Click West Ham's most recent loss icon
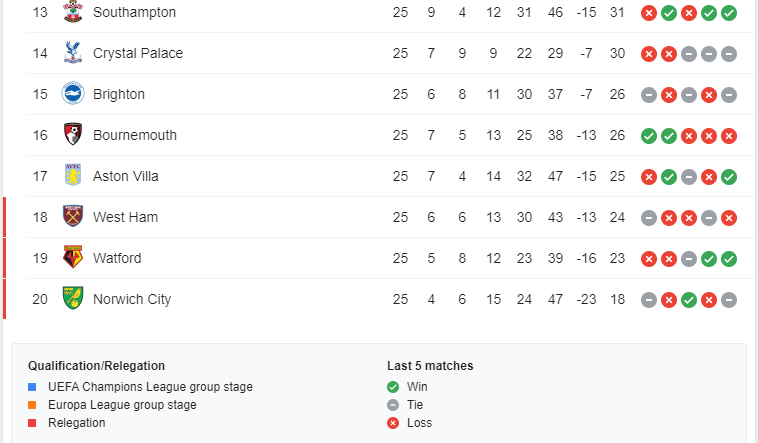The height and width of the screenshot is (443, 758). coord(729,217)
